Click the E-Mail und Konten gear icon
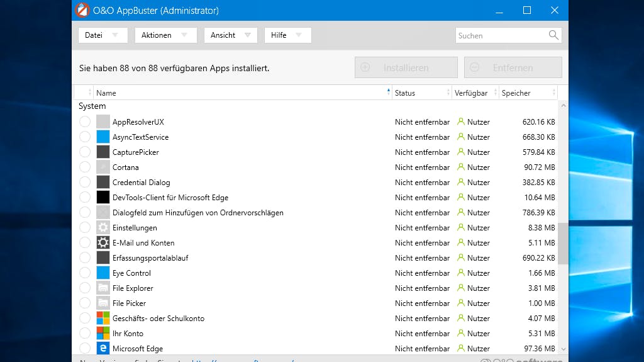 tap(103, 243)
